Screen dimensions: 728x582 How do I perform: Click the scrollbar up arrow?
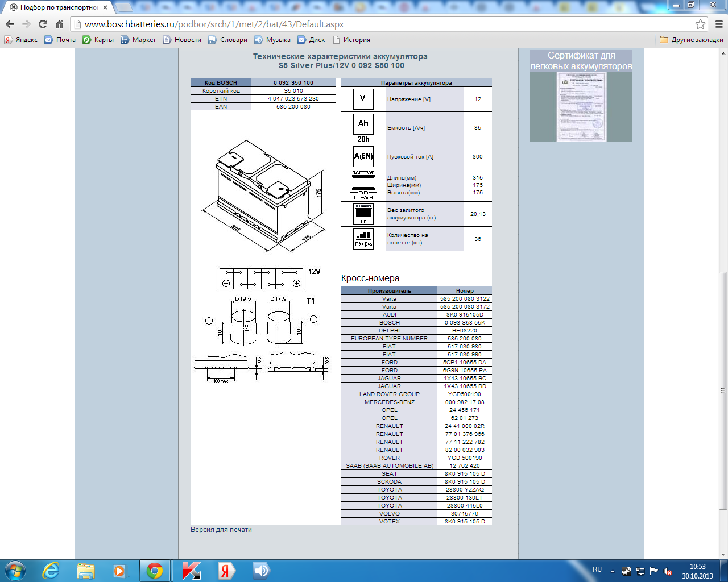[x=723, y=53]
